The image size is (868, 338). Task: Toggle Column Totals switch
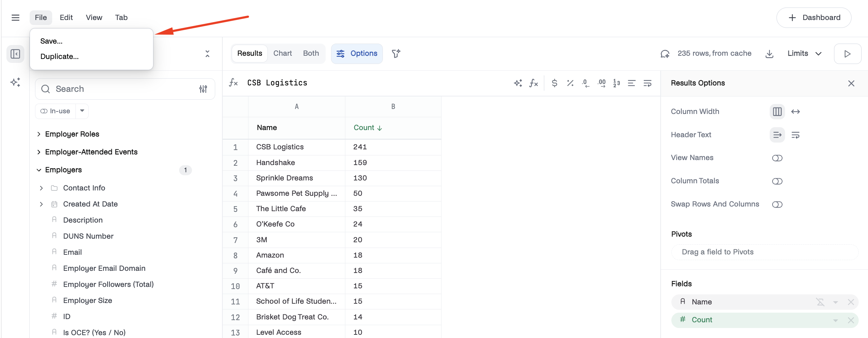coord(777,181)
